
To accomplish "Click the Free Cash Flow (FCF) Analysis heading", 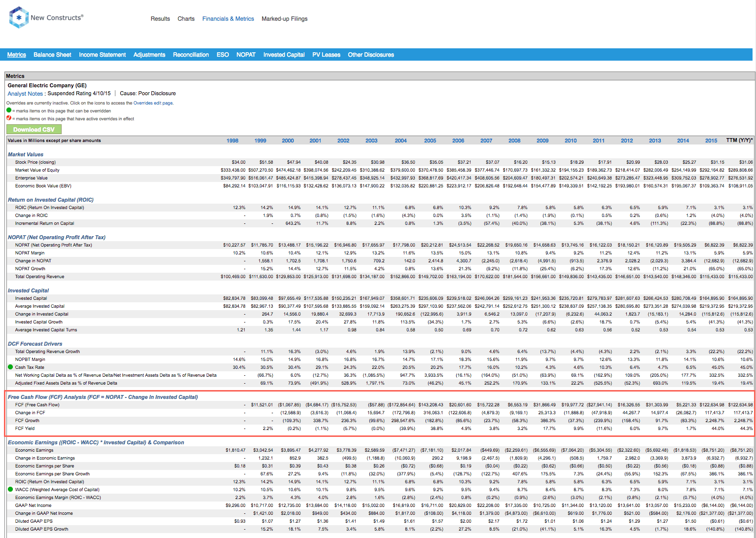I will click(x=103, y=397).
